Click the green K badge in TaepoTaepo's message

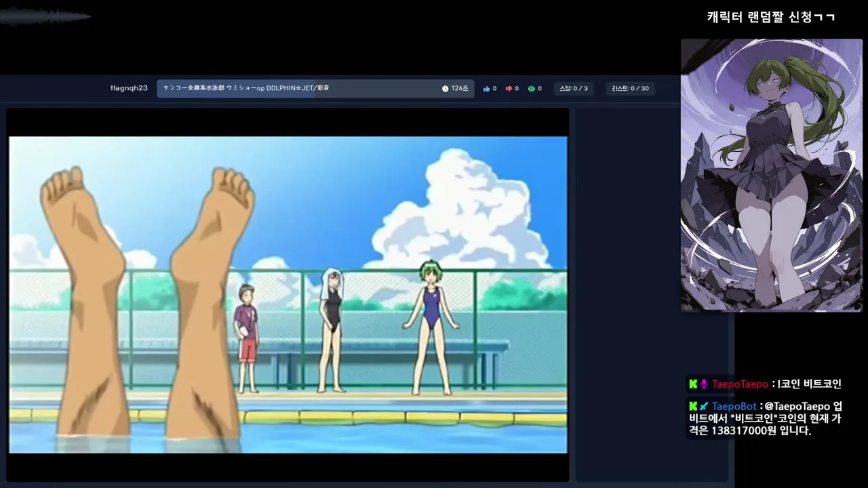[693, 384]
